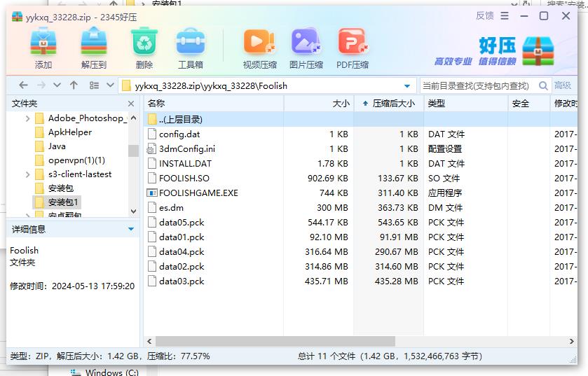The height and width of the screenshot is (376, 588).
Task: Click the horizontal scrollbar right arrow
Action: (x=571, y=341)
